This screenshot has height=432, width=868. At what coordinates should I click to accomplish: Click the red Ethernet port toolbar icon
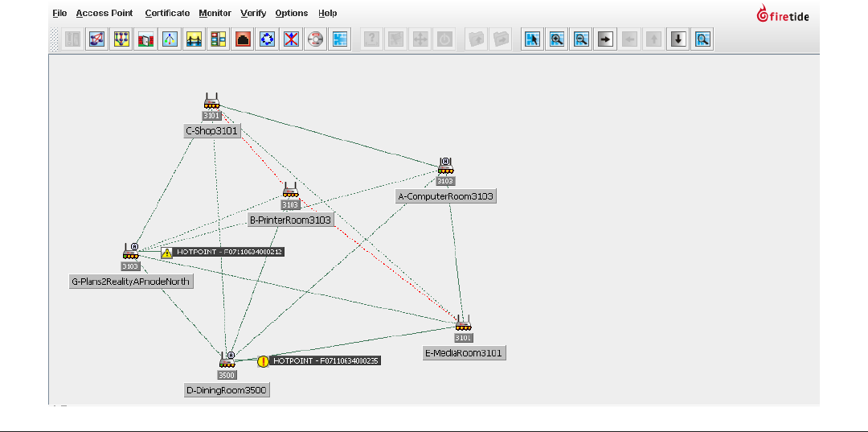tap(243, 39)
